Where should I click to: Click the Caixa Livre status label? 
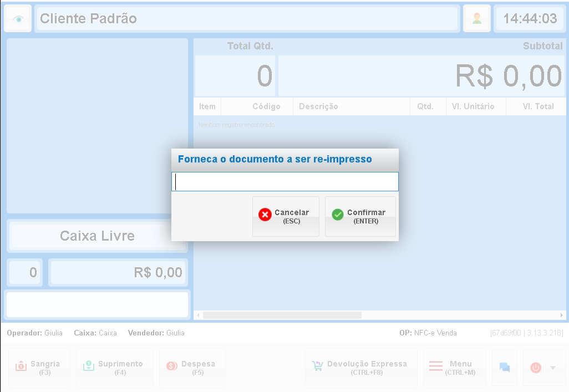tap(97, 236)
